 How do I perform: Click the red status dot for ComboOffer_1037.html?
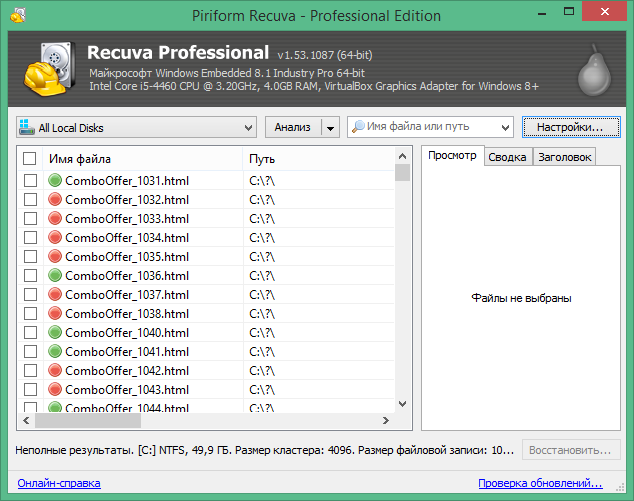point(55,294)
